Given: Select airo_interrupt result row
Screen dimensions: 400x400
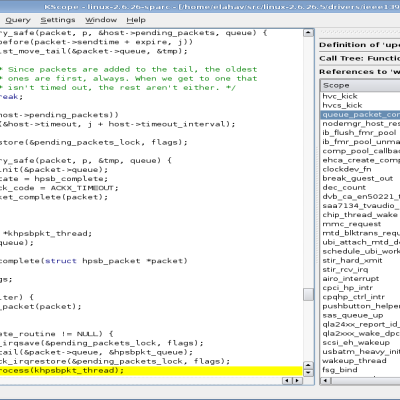Looking at the screenshot, I should click(360, 279).
